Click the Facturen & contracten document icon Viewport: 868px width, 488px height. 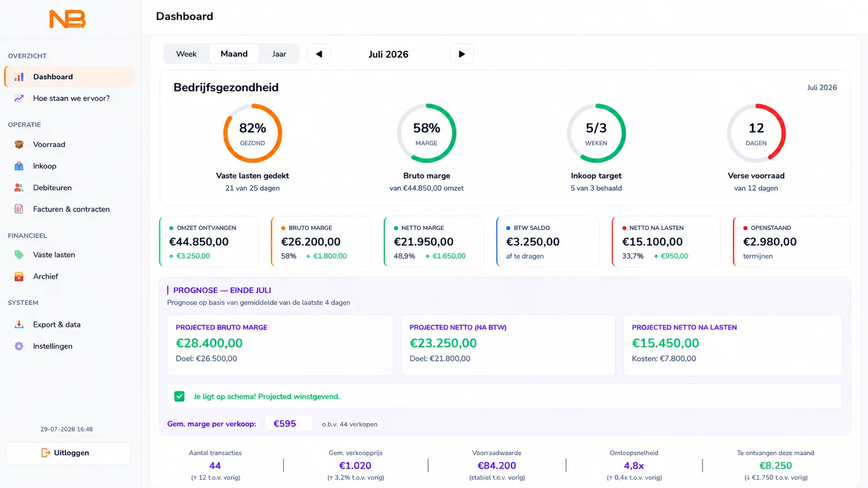pos(19,209)
